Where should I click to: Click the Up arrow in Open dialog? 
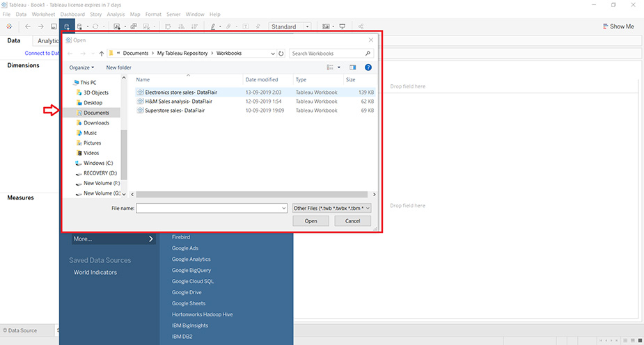pos(102,54)
